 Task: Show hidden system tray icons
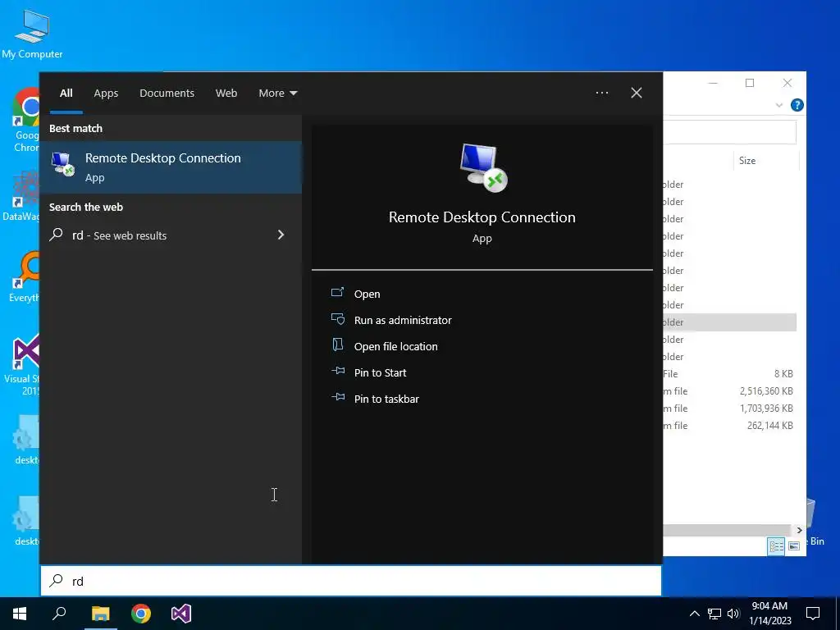click(x=694, y=614)
